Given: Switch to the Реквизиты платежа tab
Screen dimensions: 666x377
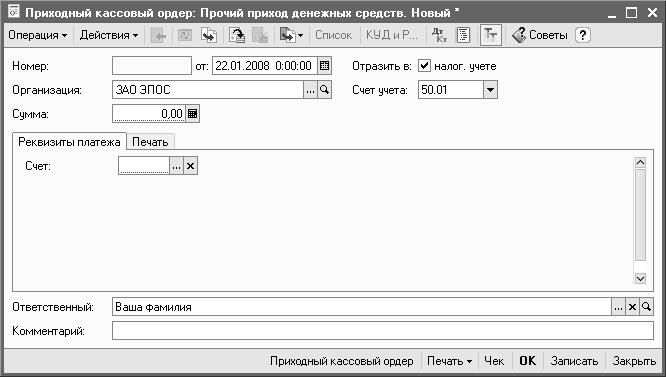Looking at the screenshot, I should coord(69,141).
